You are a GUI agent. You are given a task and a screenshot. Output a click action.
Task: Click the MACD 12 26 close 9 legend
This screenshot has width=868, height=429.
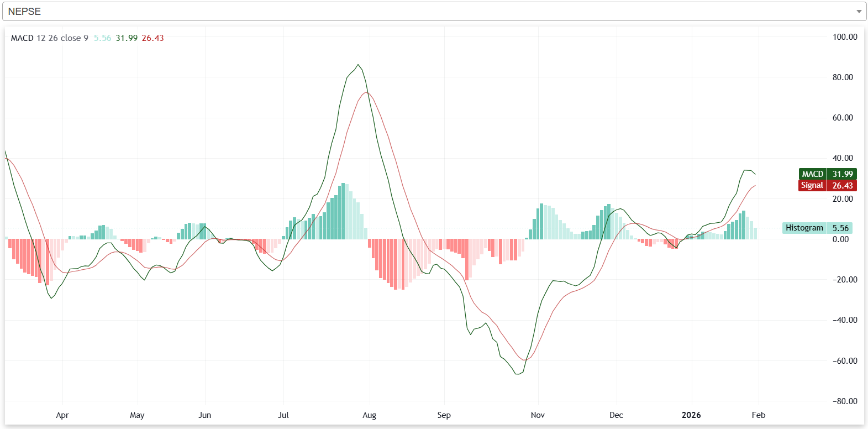pyautogui.click(x=49, y=38)
